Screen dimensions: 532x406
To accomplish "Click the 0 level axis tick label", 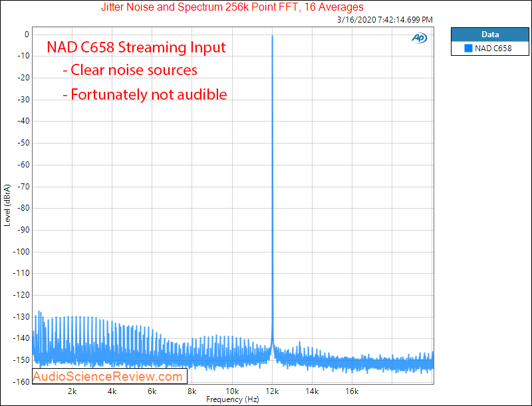I will [x=27, y=35].
